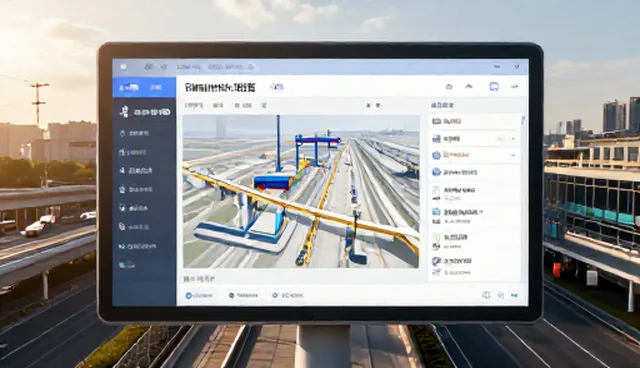The image size is (640, 368).
Task: Click inside the 3D rail yard scene view
Action: pyautogui.click(x=301, y=191)
